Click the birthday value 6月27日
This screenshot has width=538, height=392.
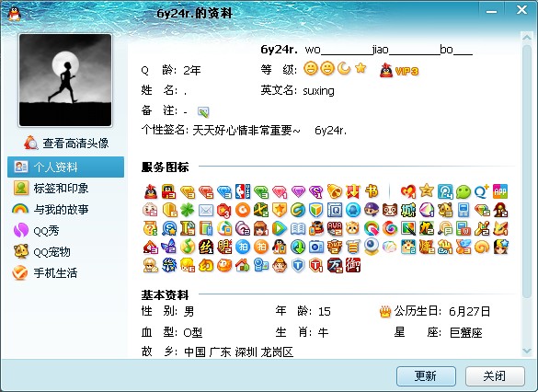click(x=469, y=312)
